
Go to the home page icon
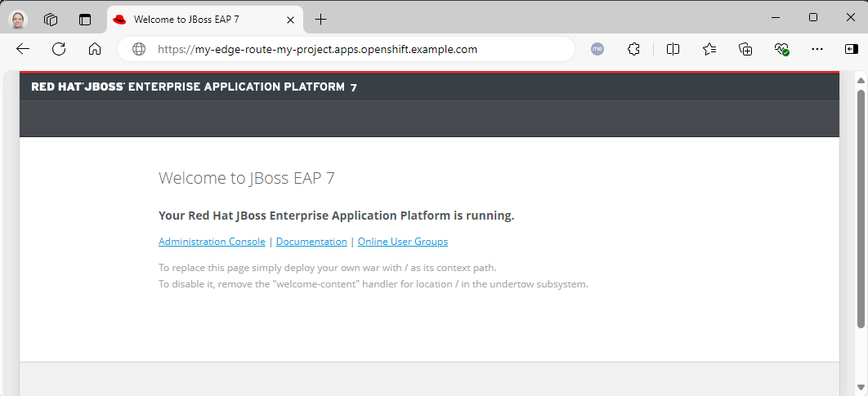click(95, 49)
